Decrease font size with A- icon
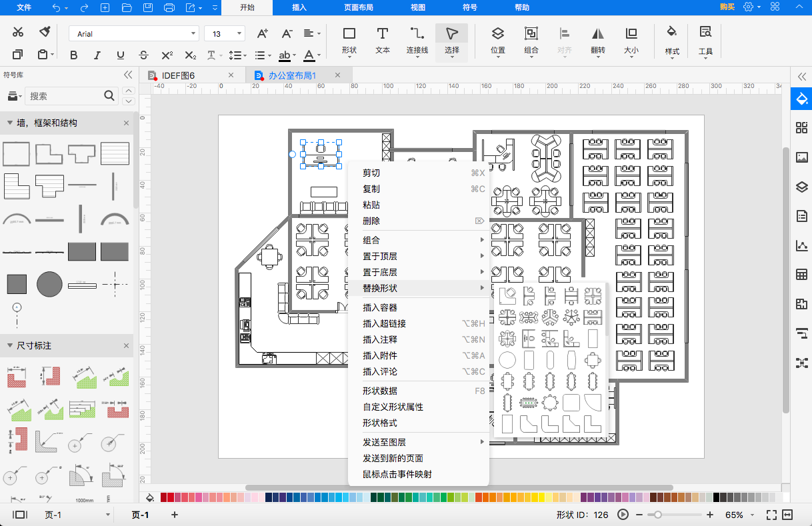 point(287,33)
